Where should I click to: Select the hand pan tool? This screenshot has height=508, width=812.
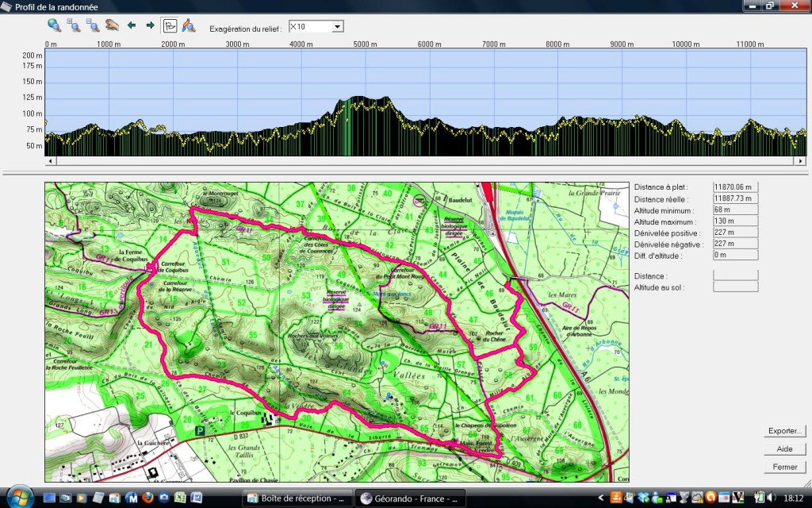tap(113, 25)
